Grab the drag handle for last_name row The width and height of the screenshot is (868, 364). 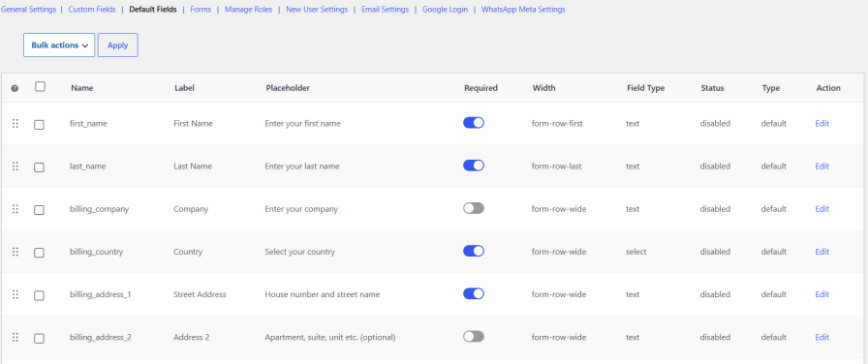[x=15, y=166]
